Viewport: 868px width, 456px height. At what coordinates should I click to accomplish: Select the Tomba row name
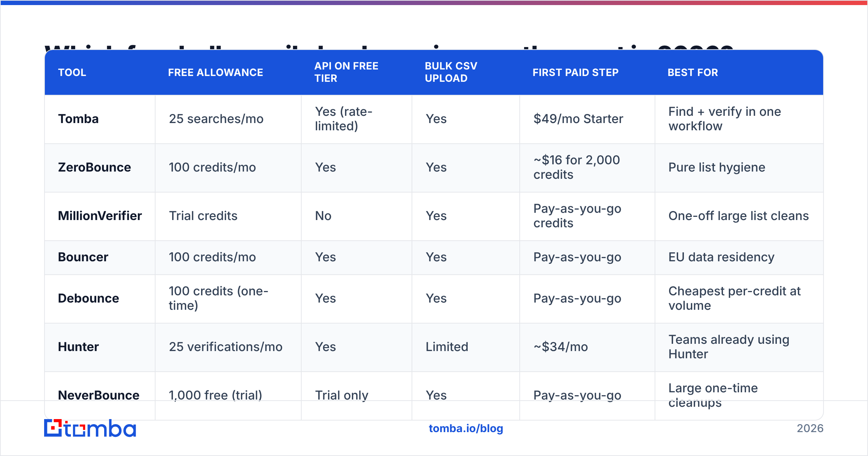(x=78, y=119)
